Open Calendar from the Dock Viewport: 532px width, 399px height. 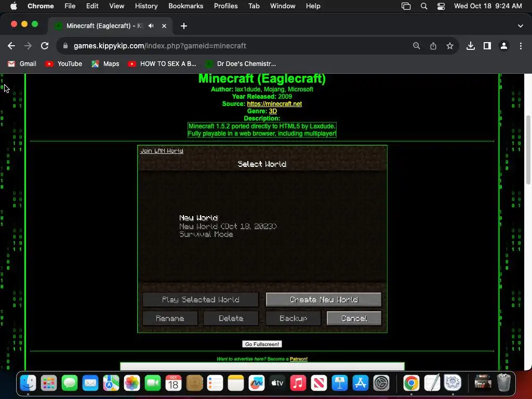pyautogui.click(x=174, y=383)
